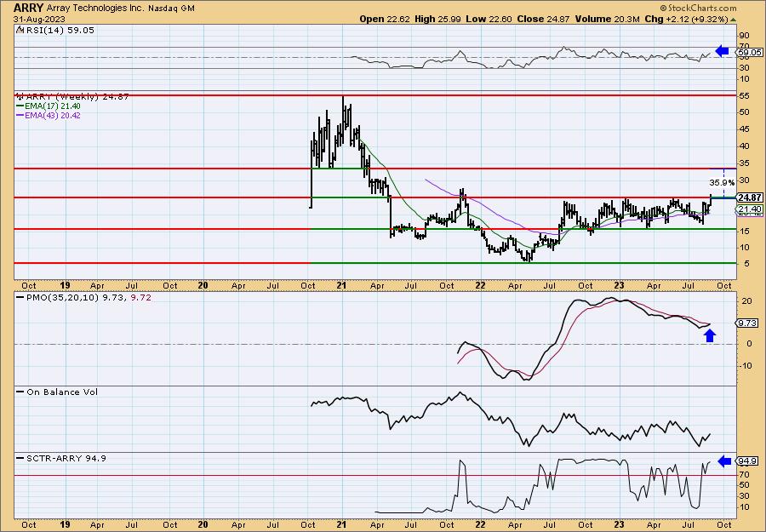Click the PMO(35,20,10) indicator legend
Image resolution: width=766 pixels, height=532 pixels.
(84, 297)
